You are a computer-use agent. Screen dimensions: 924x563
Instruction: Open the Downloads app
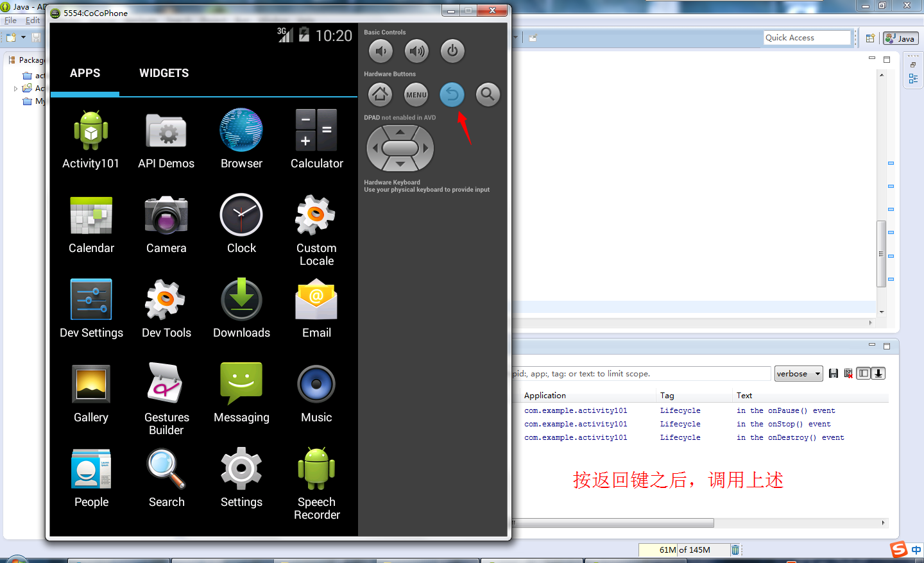(241, 308)
